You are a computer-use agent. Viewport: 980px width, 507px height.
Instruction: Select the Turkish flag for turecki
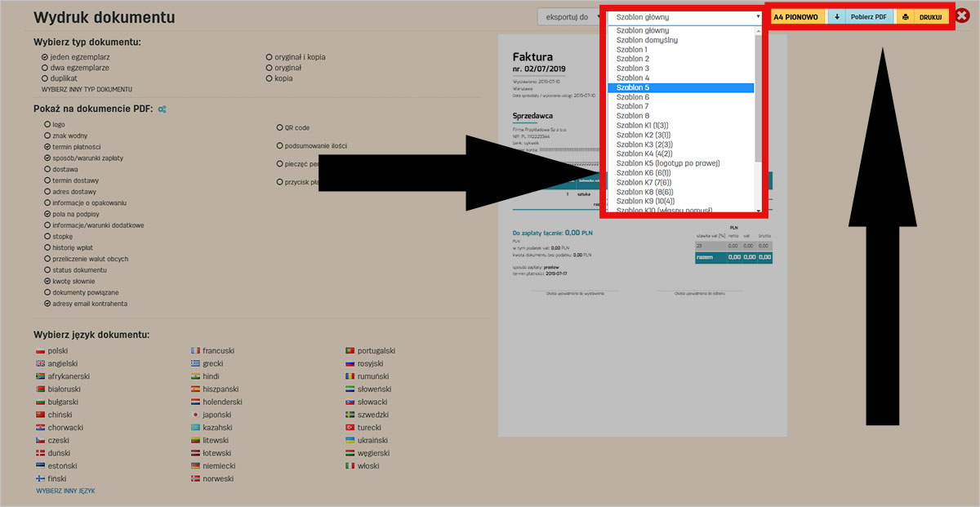click(350, 428)
